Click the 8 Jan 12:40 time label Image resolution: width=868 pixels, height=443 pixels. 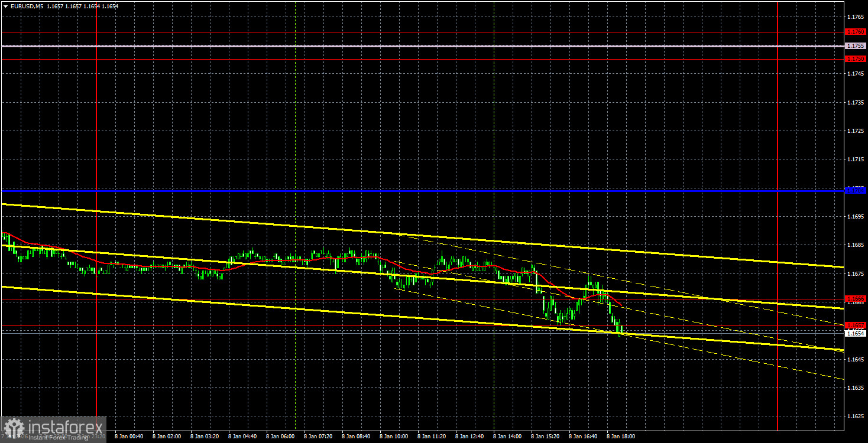[x=469, y=437]
